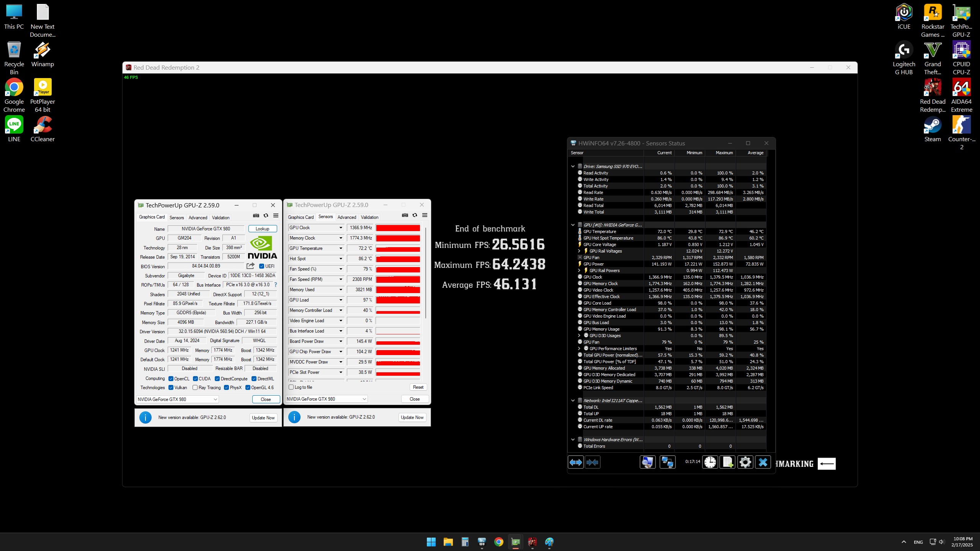Viewport: 980px width, 551px height.
Task: Expand GPU Performance Limiters row
Action: click(579, 349)
